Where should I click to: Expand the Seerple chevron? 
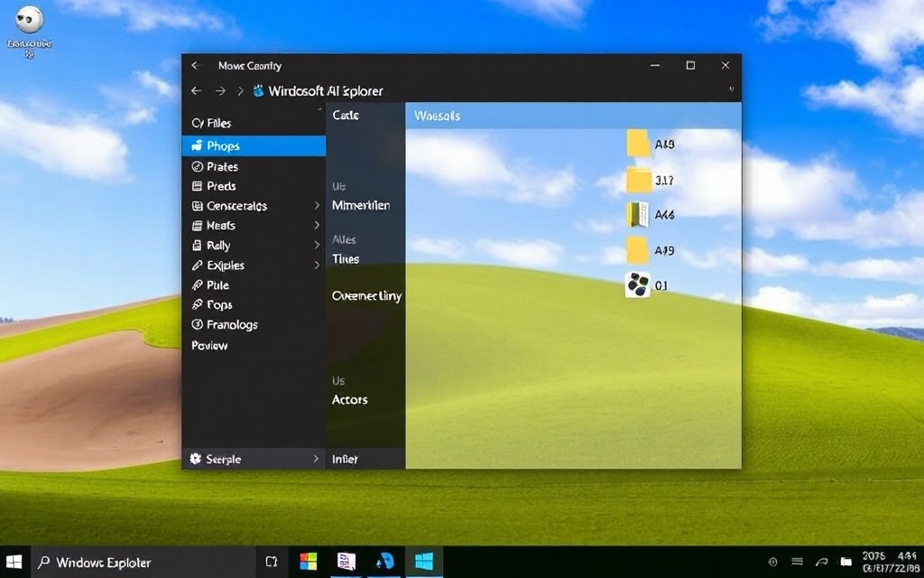[316, 459]
